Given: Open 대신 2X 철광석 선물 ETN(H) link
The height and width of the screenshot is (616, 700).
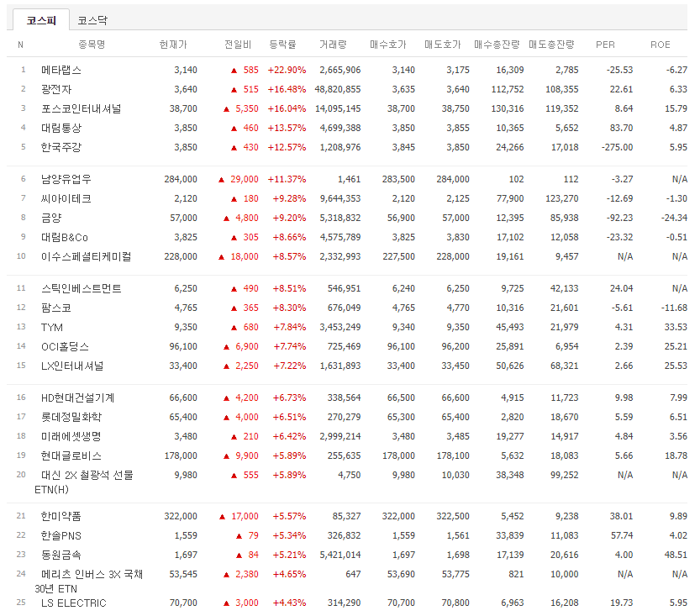Looking at the screenshot, I should click(84, 482).
